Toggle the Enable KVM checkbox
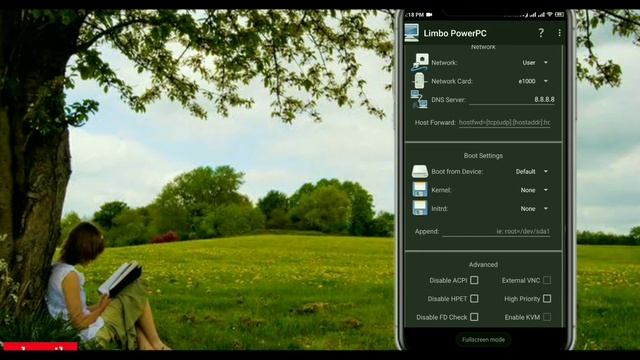640x360 pixels. point(547,317)
